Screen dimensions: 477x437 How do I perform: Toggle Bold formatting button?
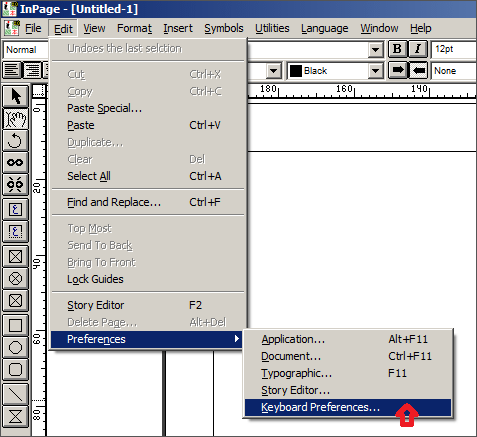click(397, 49)
